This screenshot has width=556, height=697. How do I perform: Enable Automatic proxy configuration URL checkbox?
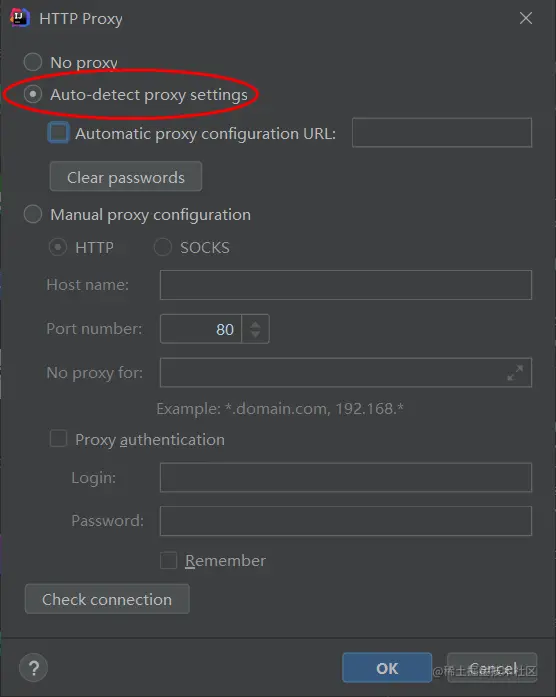click(x=58, y=132)
